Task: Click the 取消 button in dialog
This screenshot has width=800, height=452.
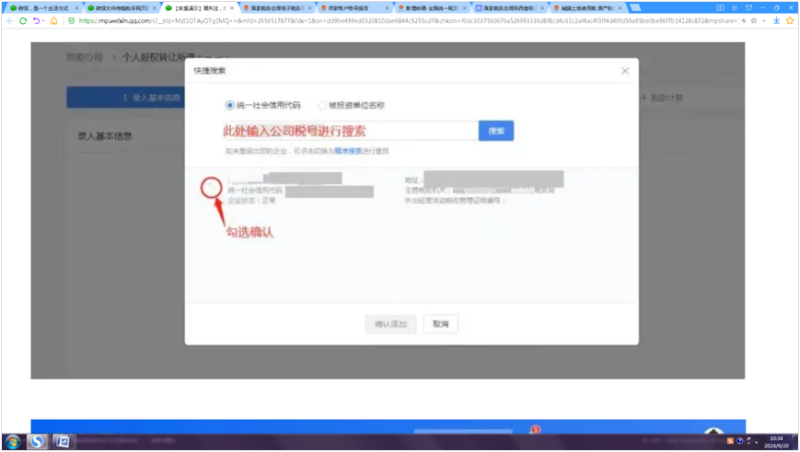Action: coord(440,324)
